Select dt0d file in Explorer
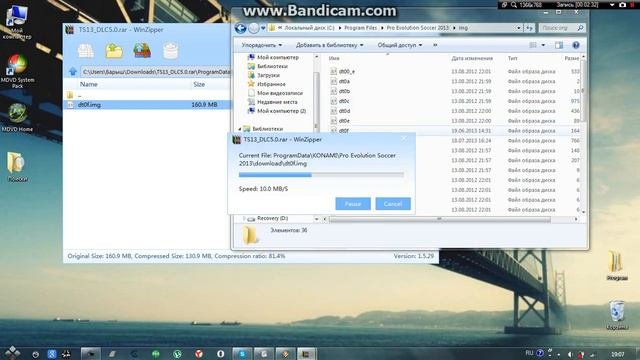 click(344, 111)
